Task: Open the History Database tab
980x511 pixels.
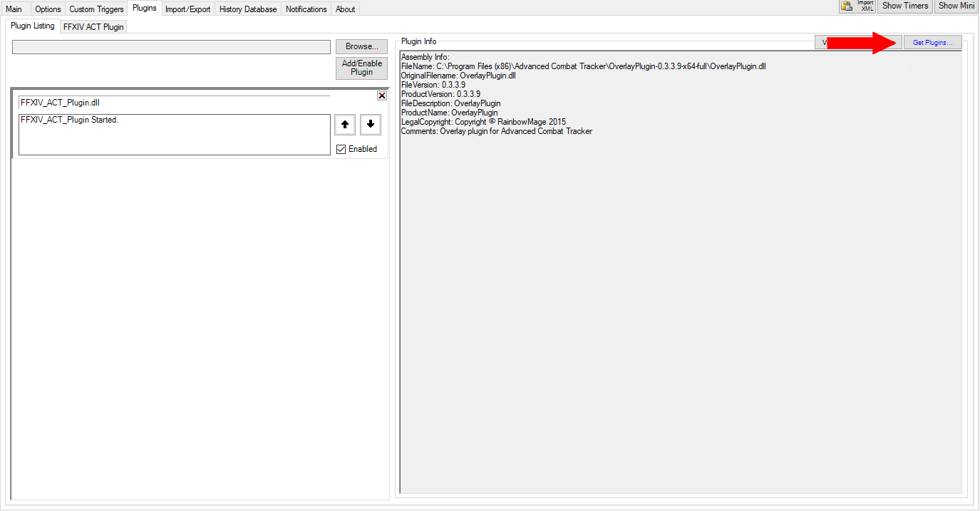Action: [x=248, y=9]
